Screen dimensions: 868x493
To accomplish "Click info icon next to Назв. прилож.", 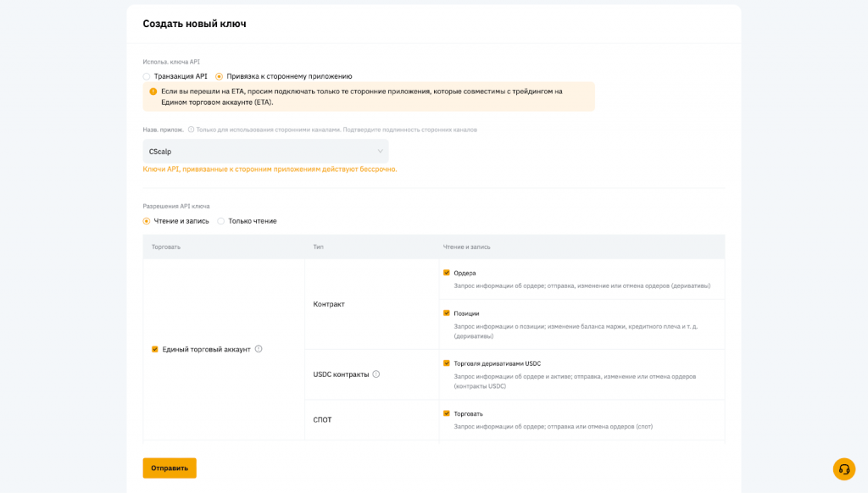I will tap(191, 130).
